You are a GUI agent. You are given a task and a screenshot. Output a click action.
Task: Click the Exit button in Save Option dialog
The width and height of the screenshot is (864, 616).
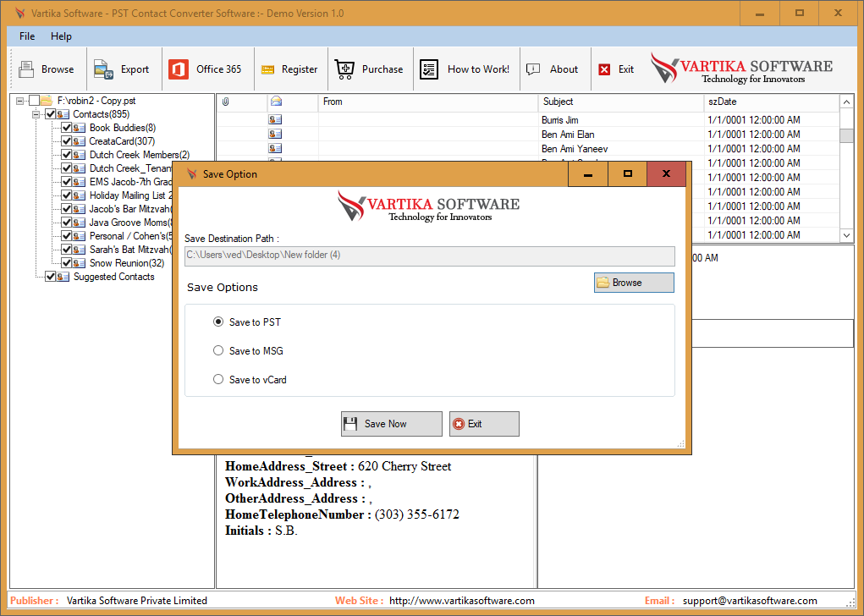coord(484,424)
